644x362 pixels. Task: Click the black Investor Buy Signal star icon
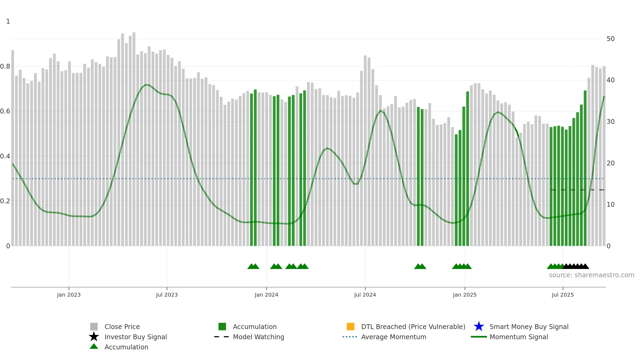(x=94, y=337)
